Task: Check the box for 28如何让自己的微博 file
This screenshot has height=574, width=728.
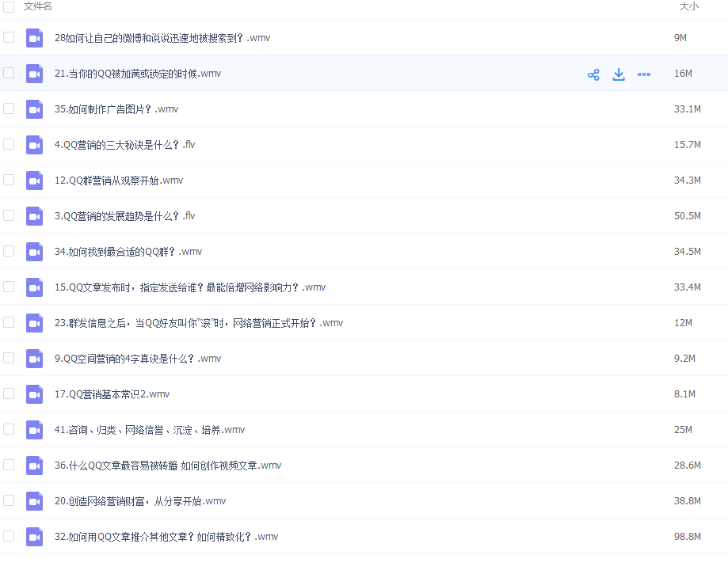Action: pos(9,37)
